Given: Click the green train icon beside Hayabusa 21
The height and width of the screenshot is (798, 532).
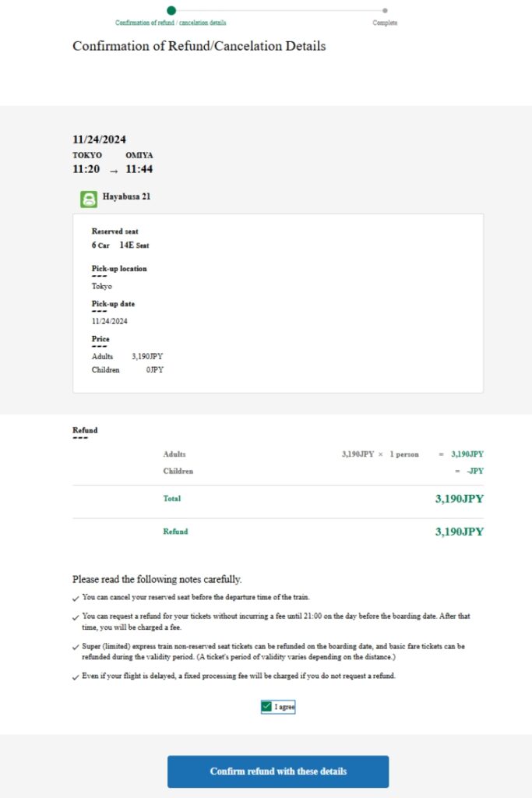Looking at the screenshot, I should tap(89, 199).
